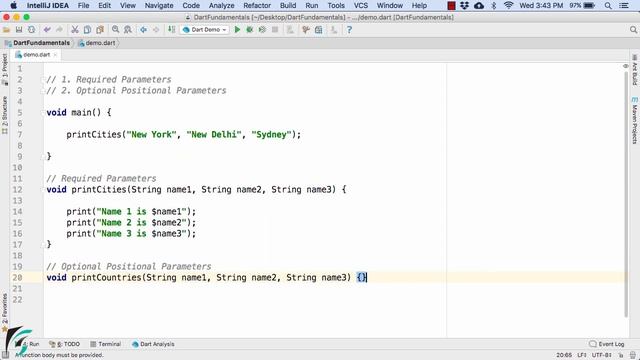Click the Save All toolbar icon
Image resolution: width=640 pixels, height=360 pixels.
19,30
